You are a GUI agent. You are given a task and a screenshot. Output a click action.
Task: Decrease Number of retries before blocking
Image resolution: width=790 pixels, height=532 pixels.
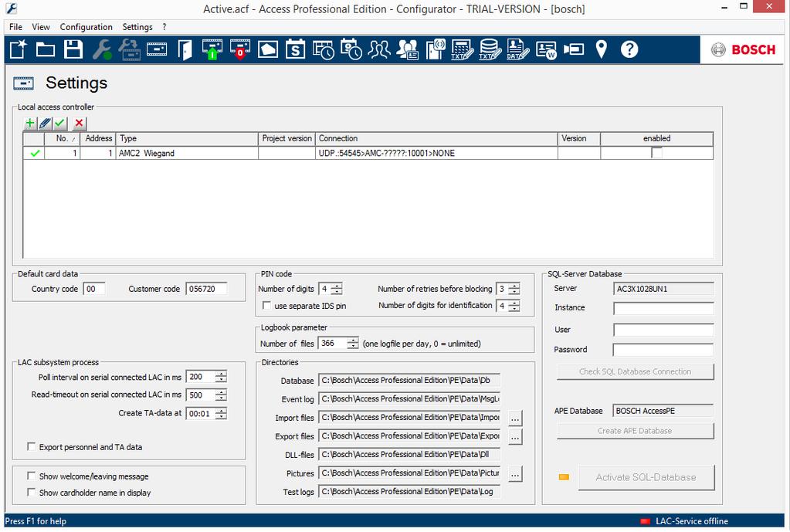pyautogui.click(x=514, y=292)
